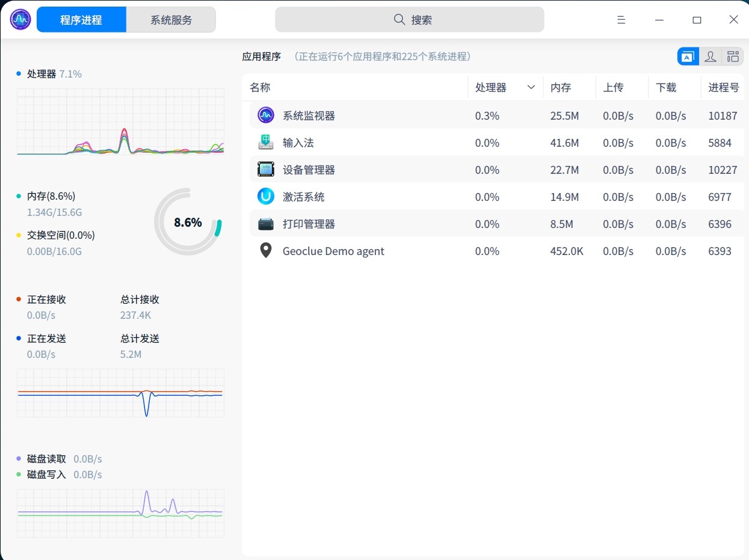Image resolution: width=749 pixels, height=560 pixels.
Task: Enable the all processes view mode
Action: [733, 56]
